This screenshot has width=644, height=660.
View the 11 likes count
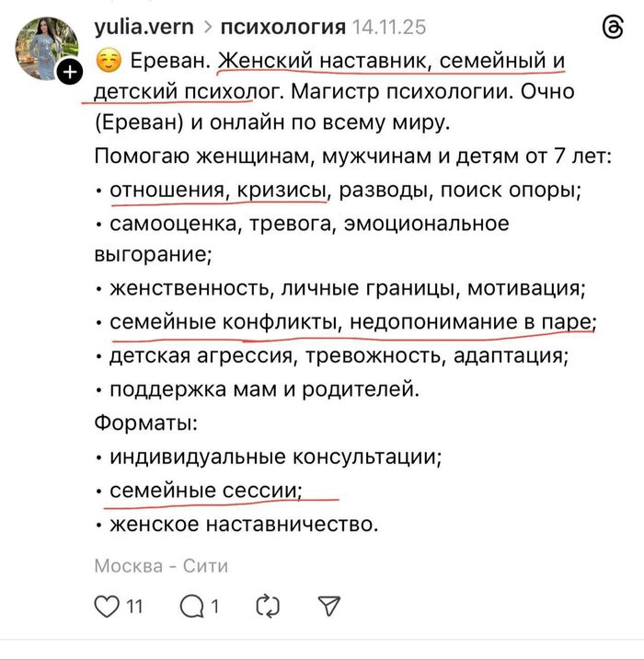coord(134,607)
